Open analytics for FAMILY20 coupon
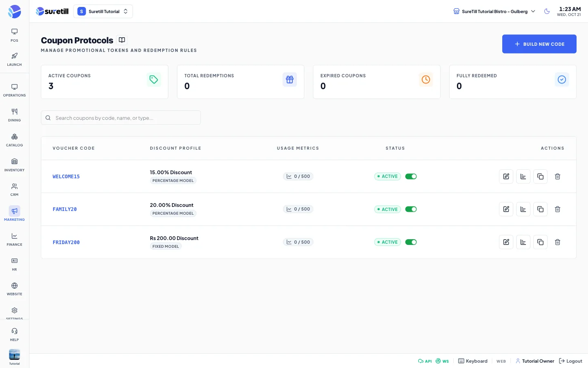Image resolution: width=588 pixels, height=368 pixels. click(523, 209)
